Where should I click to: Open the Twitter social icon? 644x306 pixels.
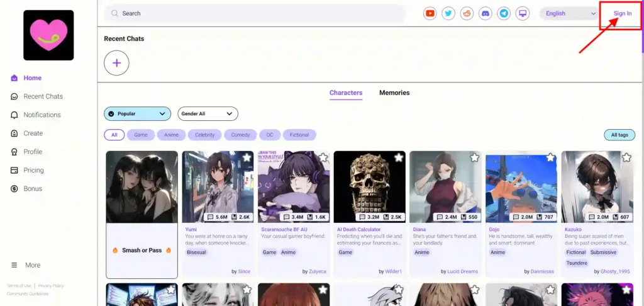[x=448, y=13]
